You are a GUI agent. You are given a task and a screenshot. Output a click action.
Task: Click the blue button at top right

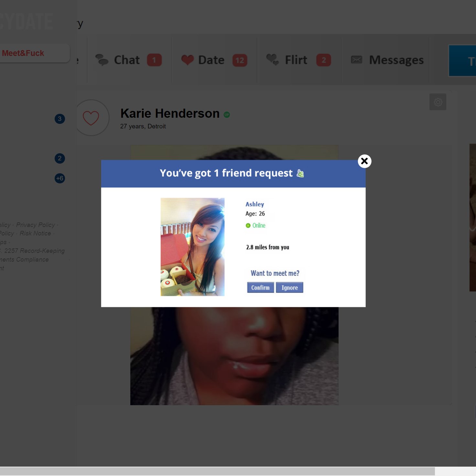pos(462,60)
